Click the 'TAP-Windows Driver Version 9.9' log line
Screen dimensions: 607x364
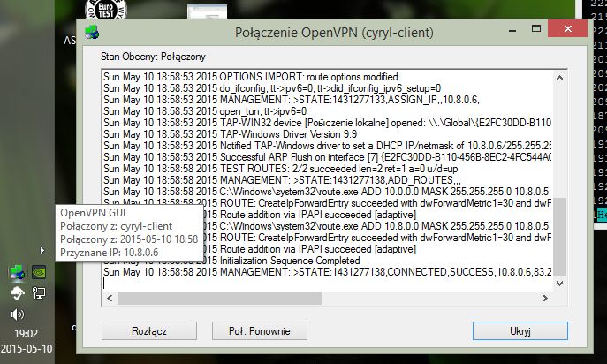[230, 134]
